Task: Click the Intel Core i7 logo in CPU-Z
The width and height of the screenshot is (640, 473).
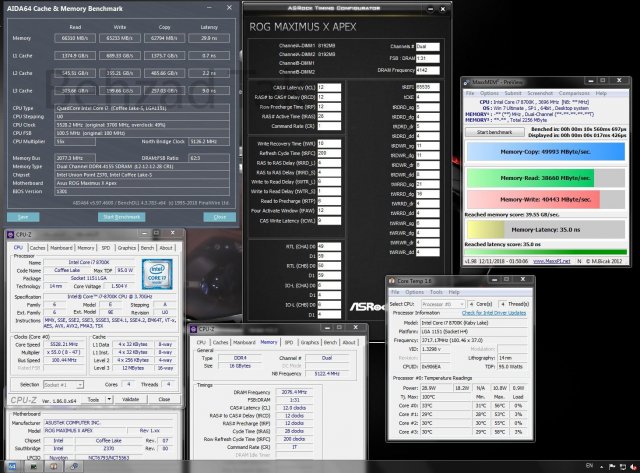Action: tap(157, 274)
